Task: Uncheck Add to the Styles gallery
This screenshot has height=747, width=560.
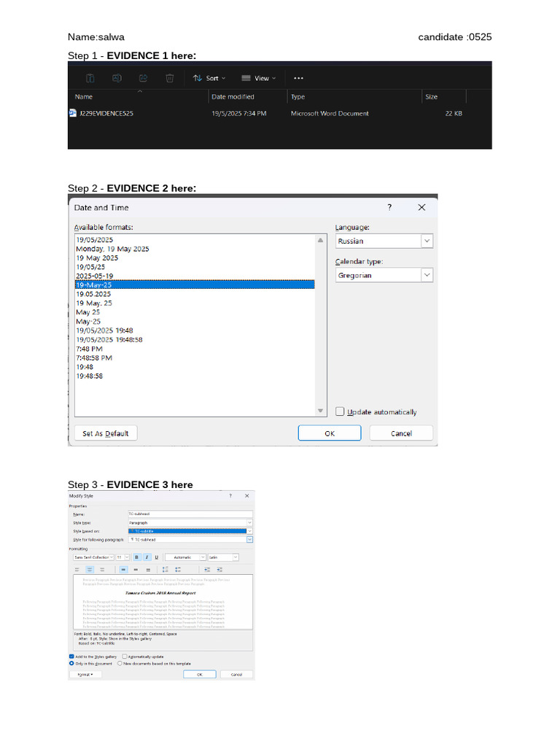Action: click(71, 657)
